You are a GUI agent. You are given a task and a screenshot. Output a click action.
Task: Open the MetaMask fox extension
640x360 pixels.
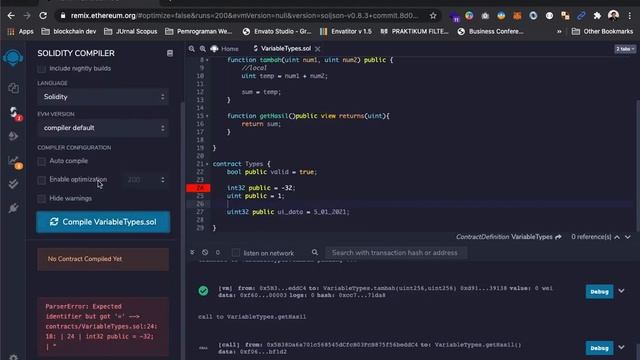point(517,16)
